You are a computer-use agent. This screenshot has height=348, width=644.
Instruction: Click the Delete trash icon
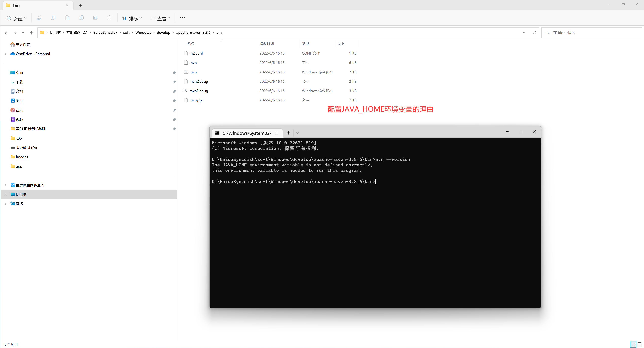pyautogui.click(x=109, y=18)
